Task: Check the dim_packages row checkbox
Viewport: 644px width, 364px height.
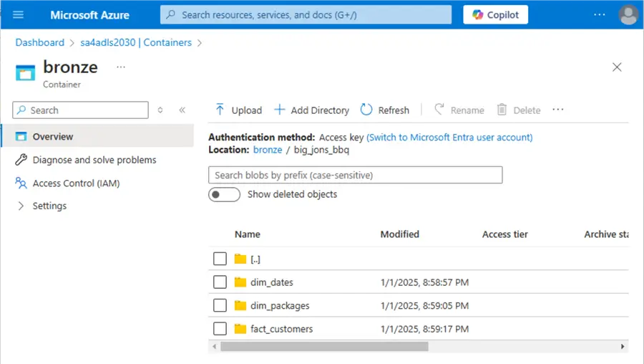Action: click(220, 305)
